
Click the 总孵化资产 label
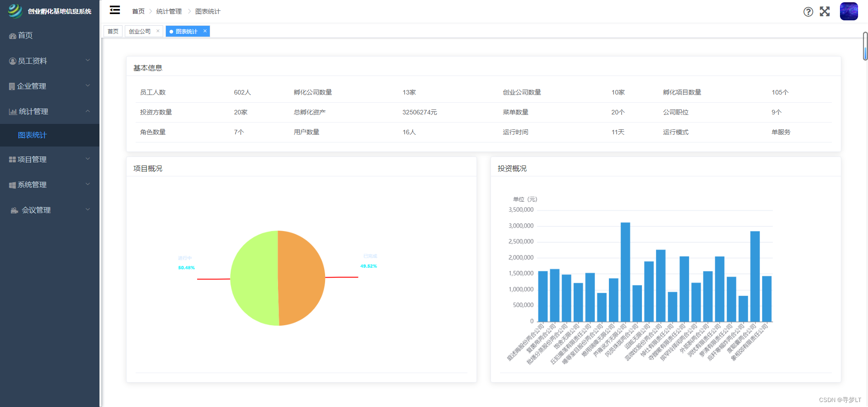tap(310, 112)
